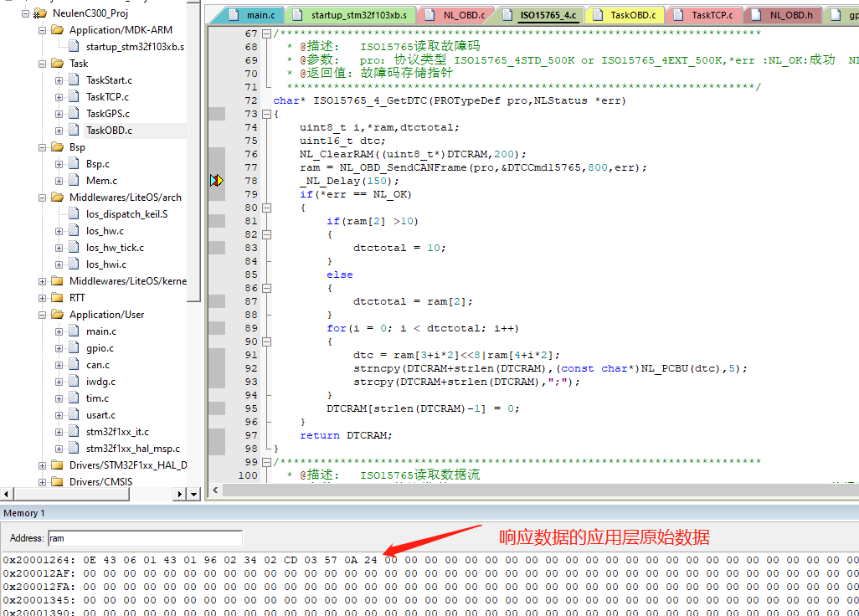859x616 pixels.
Task: Click the Bsp.c file icon
Action: click(x=74, y=164)
